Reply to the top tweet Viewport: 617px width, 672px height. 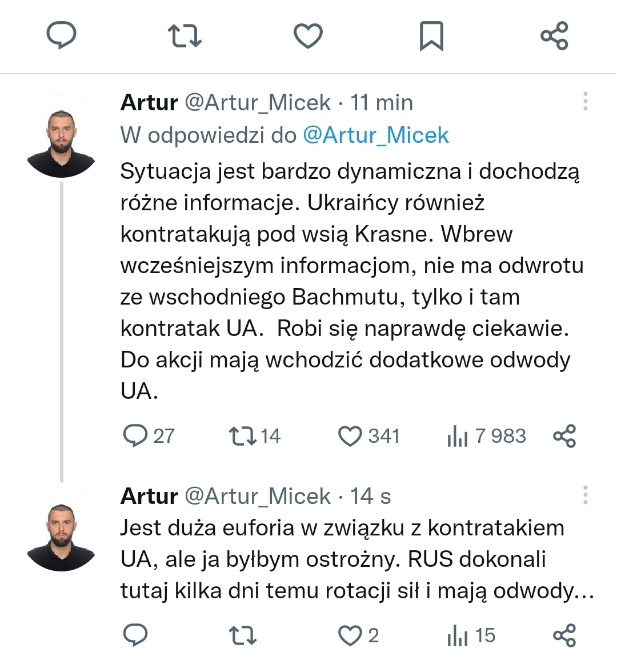click(61, 35)
